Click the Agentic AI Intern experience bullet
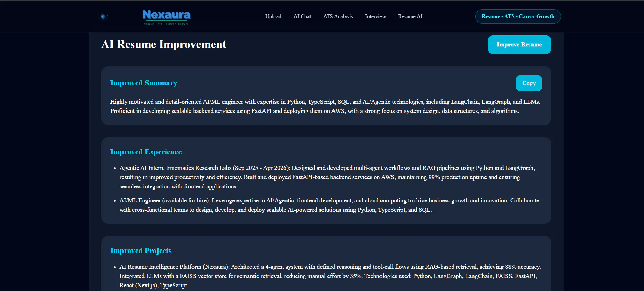The image size is (644, 291). 327,177
